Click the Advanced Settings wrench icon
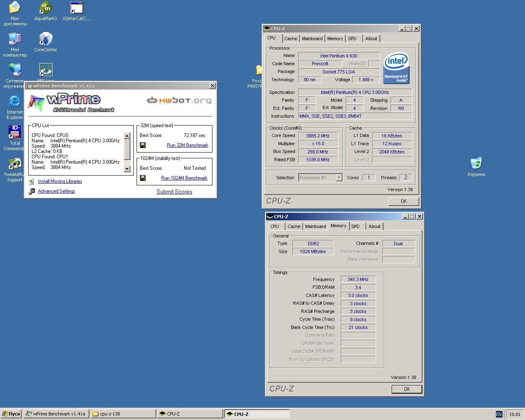Image resolution: width=525 pixels, height=420 pixels. tap(32, 191)
